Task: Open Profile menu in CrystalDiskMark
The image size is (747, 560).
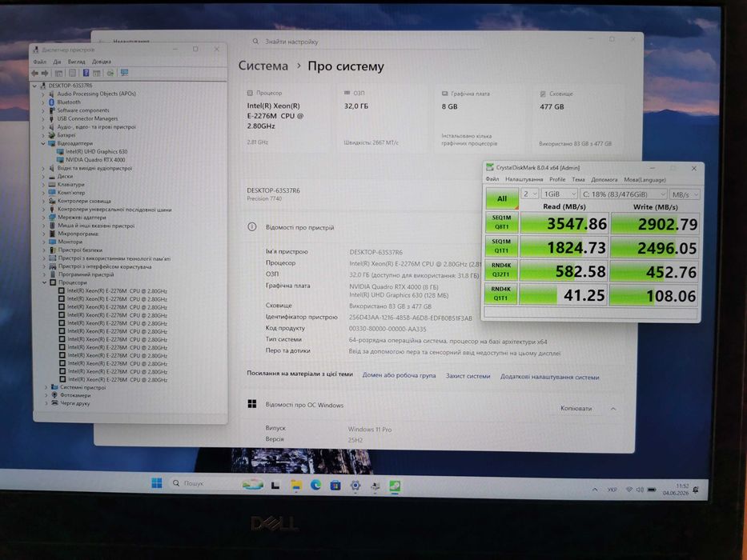Action: click(x=557, y=179)
